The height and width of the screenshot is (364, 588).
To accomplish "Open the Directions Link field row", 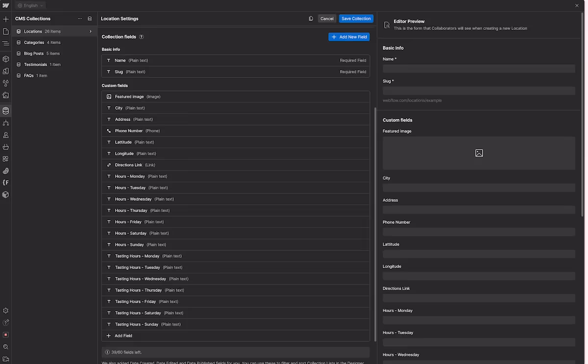I will click(x=236, y=165).
